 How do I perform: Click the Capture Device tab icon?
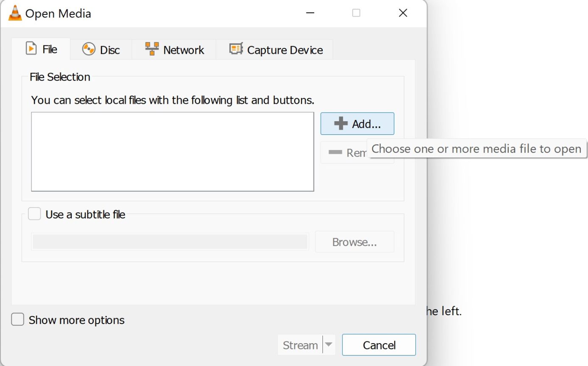point(236,49)
